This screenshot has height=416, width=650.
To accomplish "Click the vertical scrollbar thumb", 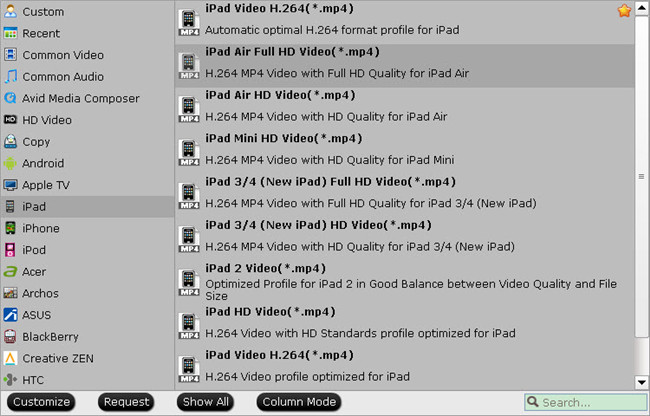I will 641,177.
